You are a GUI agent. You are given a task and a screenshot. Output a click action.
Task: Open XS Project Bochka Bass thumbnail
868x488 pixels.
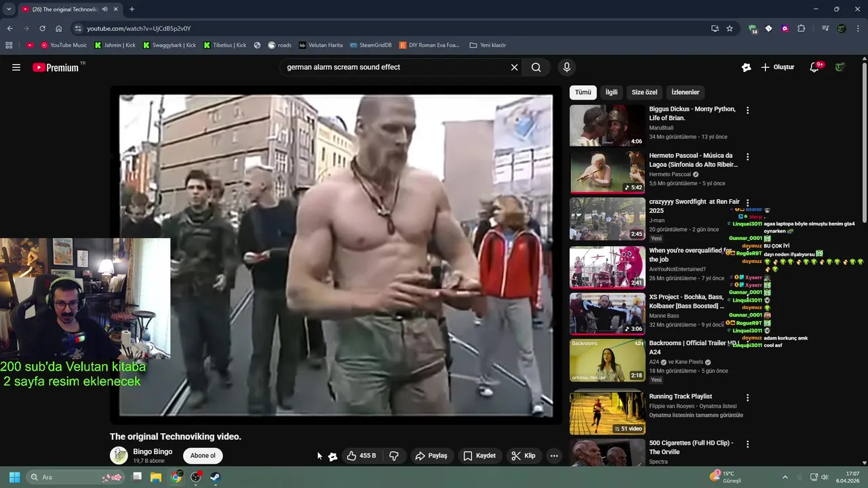tap(607, 313)
